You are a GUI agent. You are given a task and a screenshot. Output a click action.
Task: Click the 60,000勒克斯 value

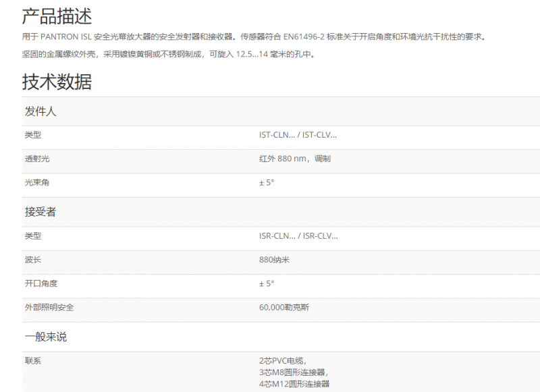(x=284, y=307)
